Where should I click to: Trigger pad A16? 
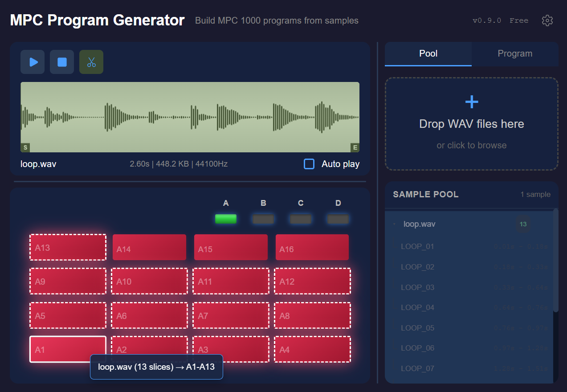pos(312,247)
